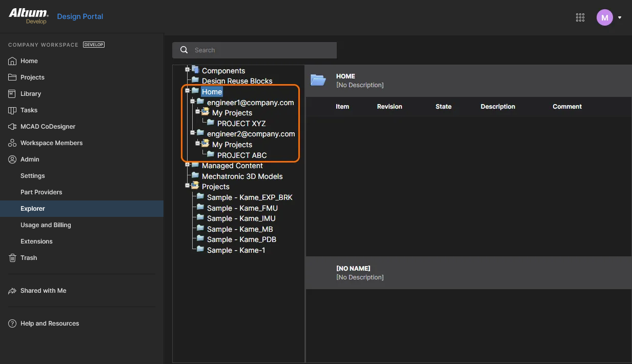Expand the Managed Content tree node
Image resolution: width=632 pixels, height=364 pixels.
click(188, 165)
